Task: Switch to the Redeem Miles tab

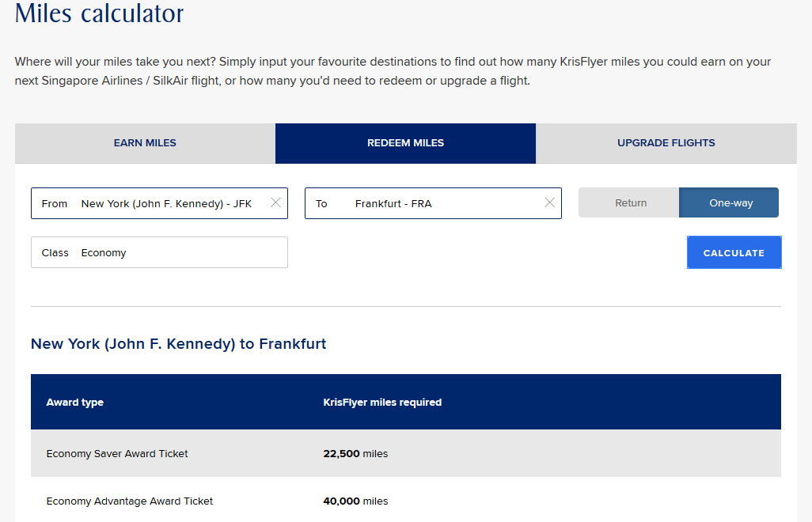Action: pos(405,143)
